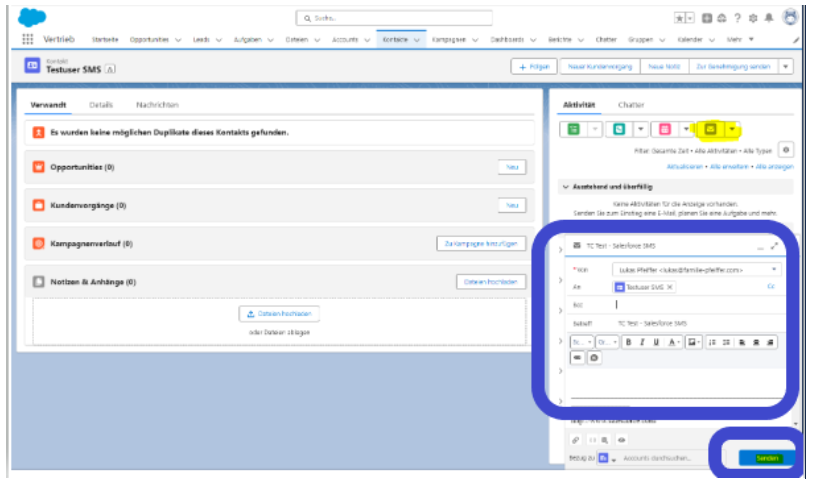The width and height of the screenshot is (824, 485).
Task: Click the pink new event icon
Action: (665, 129)
